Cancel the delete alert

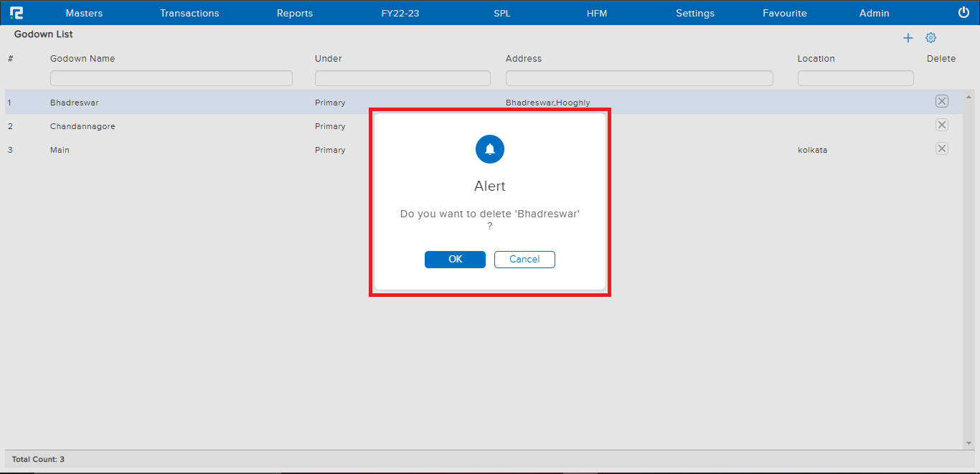(x=524, y=260)
